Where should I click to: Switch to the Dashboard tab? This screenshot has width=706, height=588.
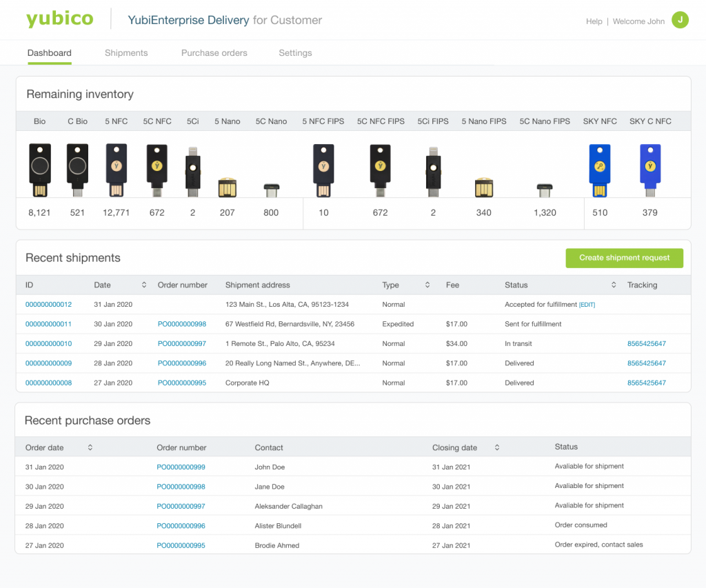point(50,52)
